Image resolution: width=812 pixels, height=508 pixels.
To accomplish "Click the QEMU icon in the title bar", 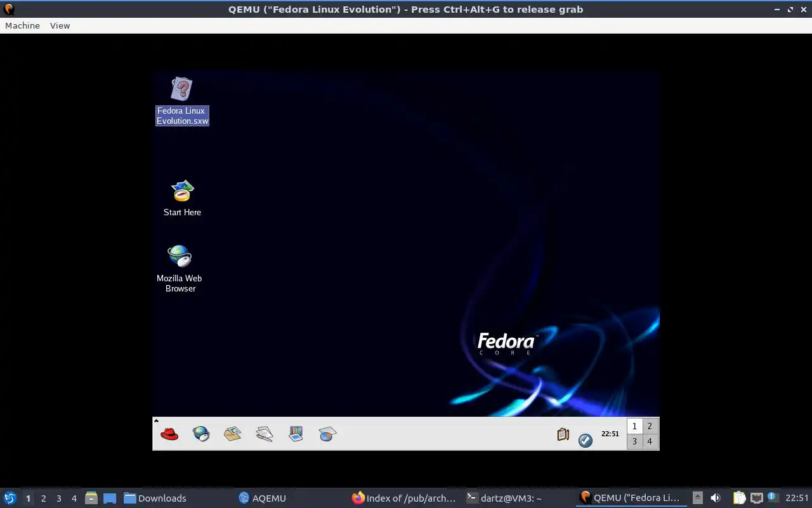I will tap(9, 9).
